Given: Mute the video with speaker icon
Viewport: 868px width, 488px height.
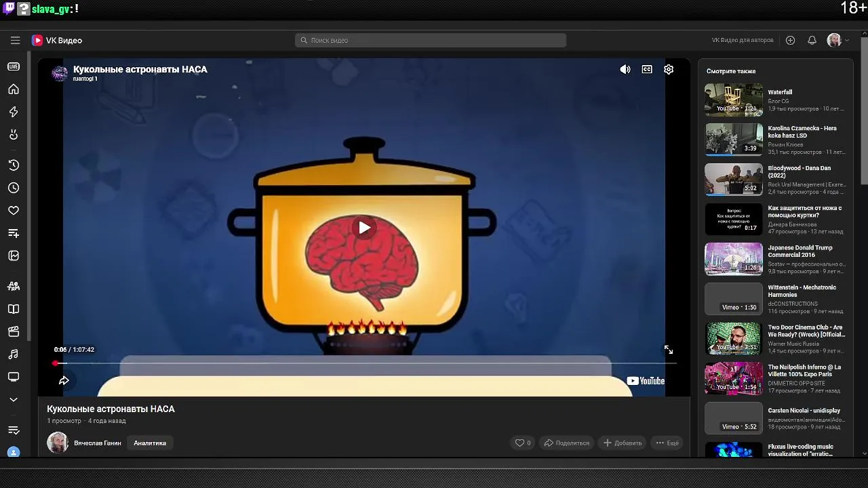Looking at the screenshot, I should 625,69.
